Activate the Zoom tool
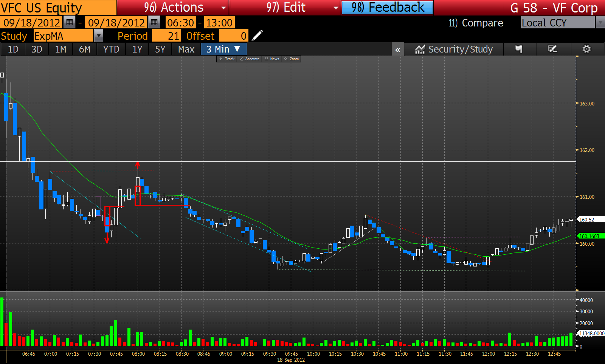The width and height of the screenshot is (605, 364). coord(292,59)
